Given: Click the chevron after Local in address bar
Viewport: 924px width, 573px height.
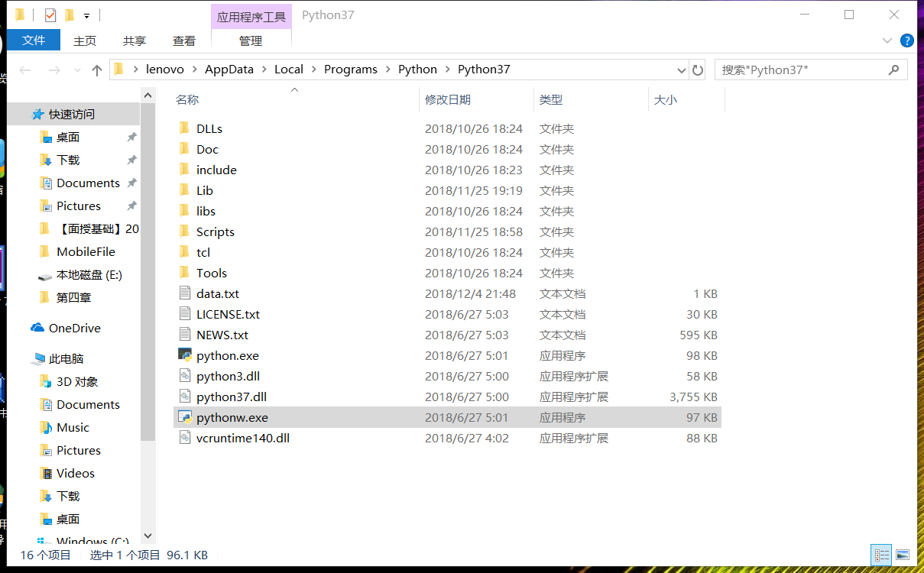Looking at the screenshot, I should click(x=313, y=70).
